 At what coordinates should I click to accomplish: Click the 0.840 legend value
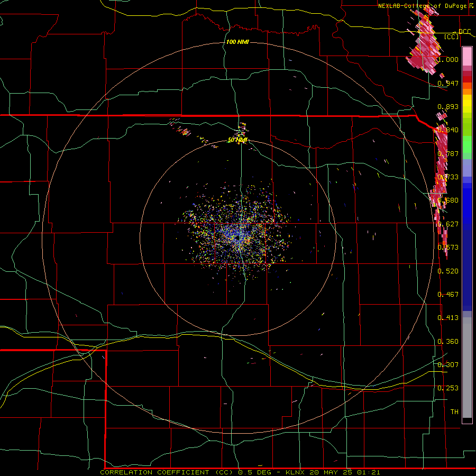tap(448, 130)
